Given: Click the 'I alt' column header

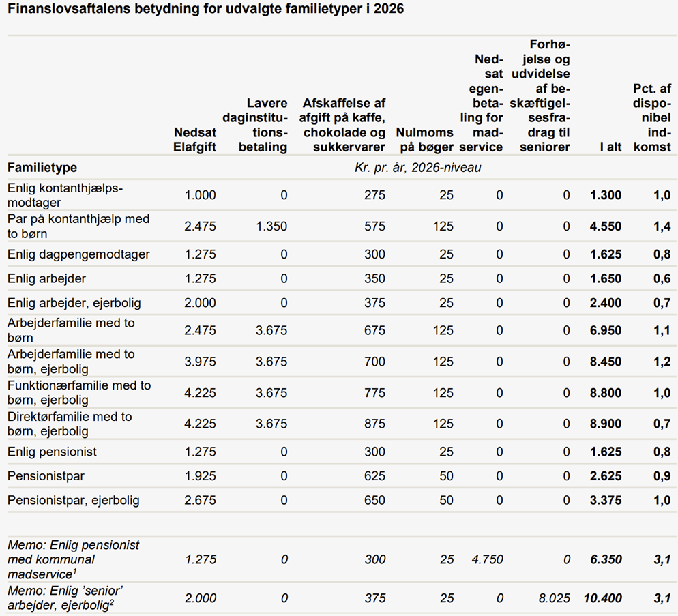Looking at the screenshot, I should [610, 147].
